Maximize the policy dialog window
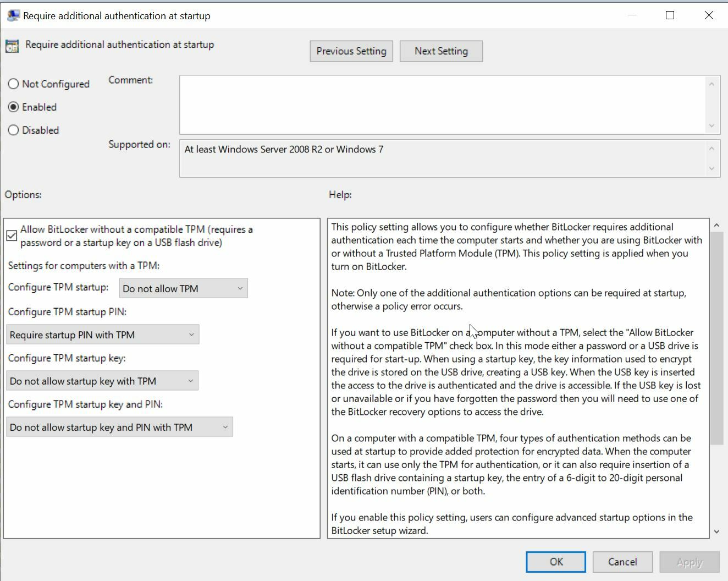The image size is (728, 581). tap(670, 15)
